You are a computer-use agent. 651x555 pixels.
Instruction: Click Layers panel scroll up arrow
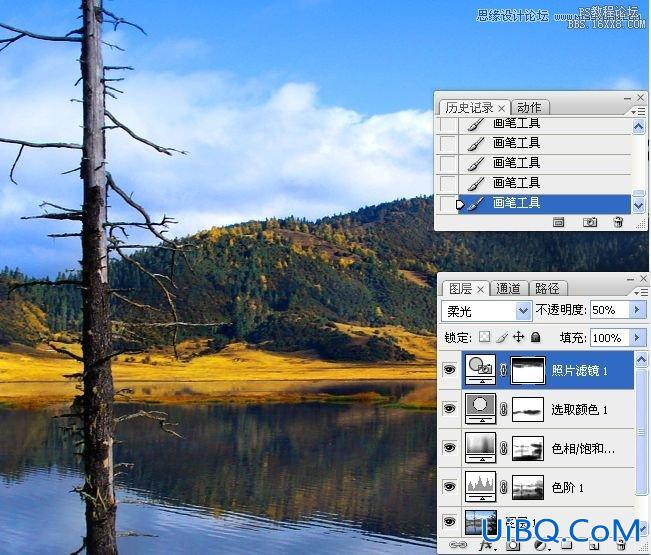641,359
